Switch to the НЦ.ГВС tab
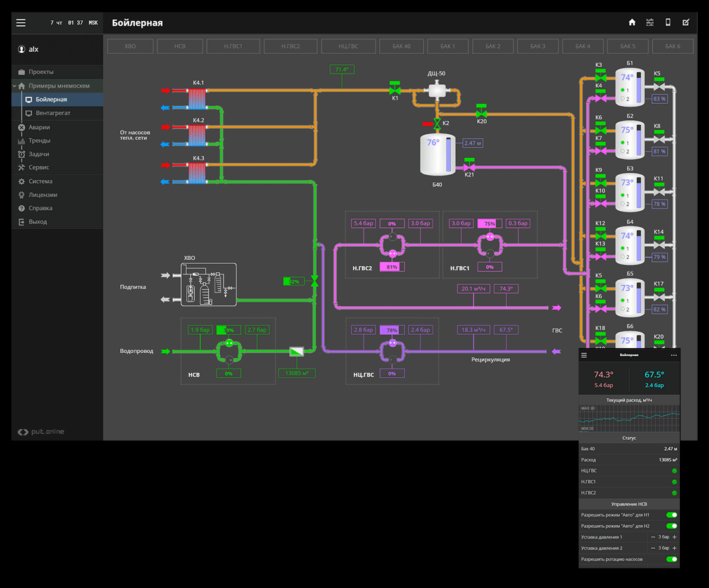709x588 pixels. pyautogui.click(x=348, y=46)
